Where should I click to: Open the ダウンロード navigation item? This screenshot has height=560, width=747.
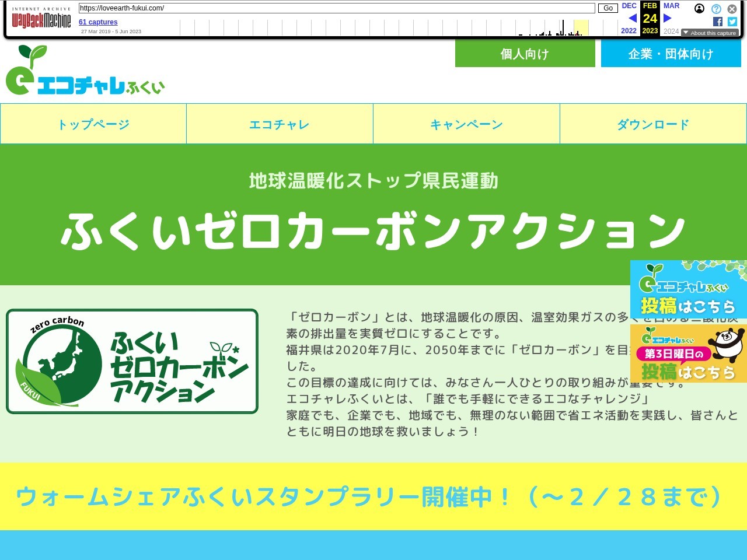(653, 124)
